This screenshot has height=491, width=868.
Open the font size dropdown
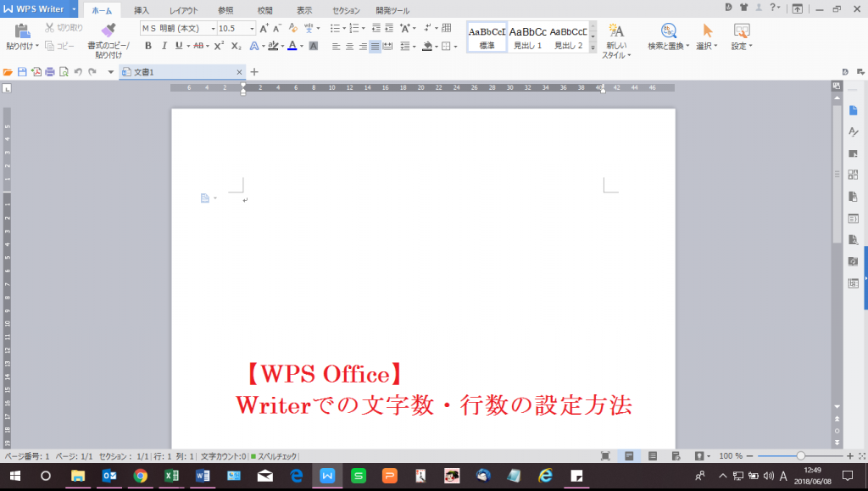(252, 28)
